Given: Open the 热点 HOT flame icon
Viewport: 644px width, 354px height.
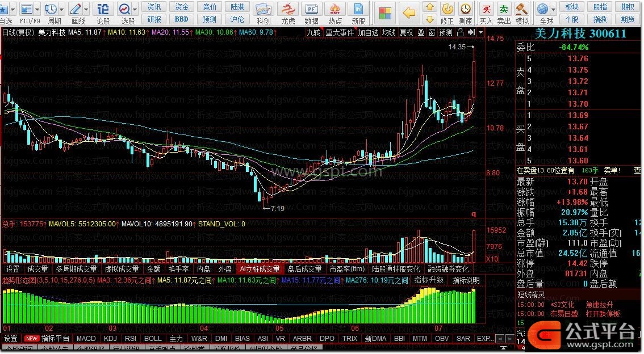Looking at the screenshot, I should coord(335,9).
